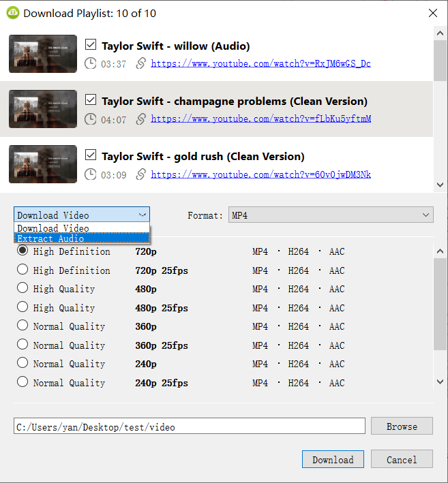The image size is (448, 483).
Task: Close the Download Playlist dialog
Action: click(x=433, y=13)
